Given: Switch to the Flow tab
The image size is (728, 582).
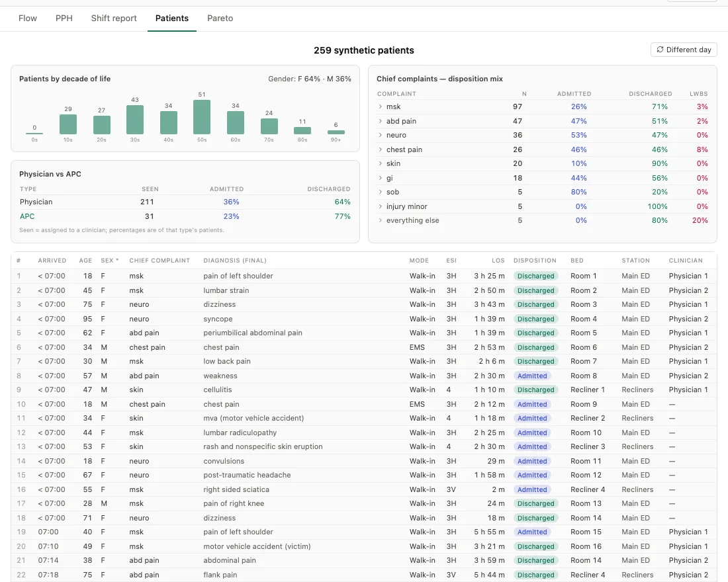Looking at the screenshot, I should (27, 18).
